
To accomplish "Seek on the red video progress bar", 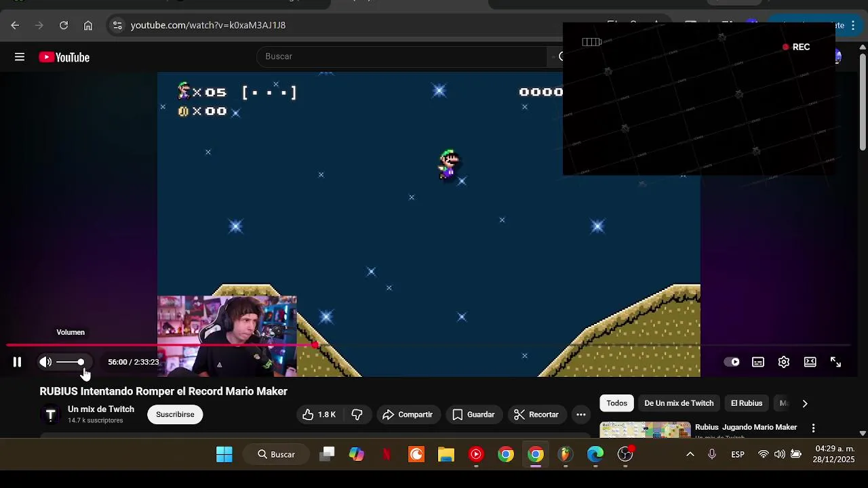I will (x=429, y=346).
